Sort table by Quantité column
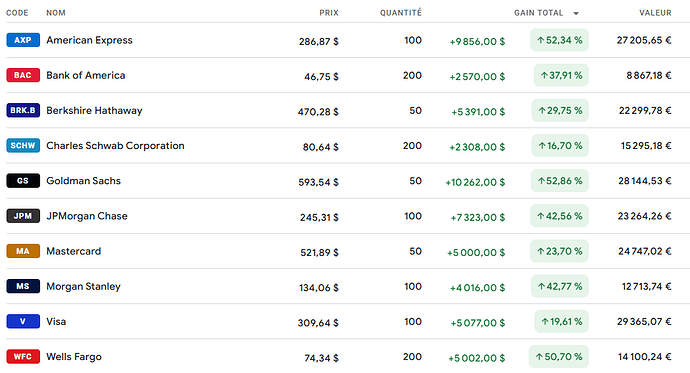This screenshot has height=373, width=690. [401, 12]
